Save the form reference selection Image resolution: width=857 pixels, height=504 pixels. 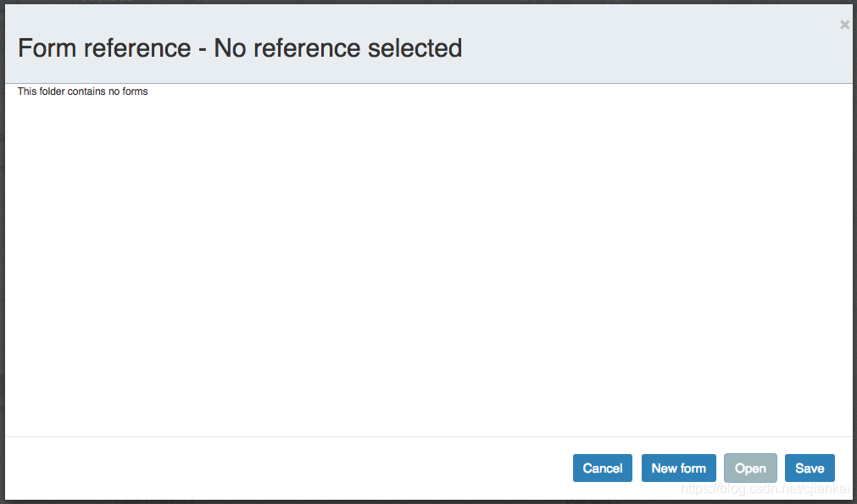pyautogui.click(x=810, y=468)
